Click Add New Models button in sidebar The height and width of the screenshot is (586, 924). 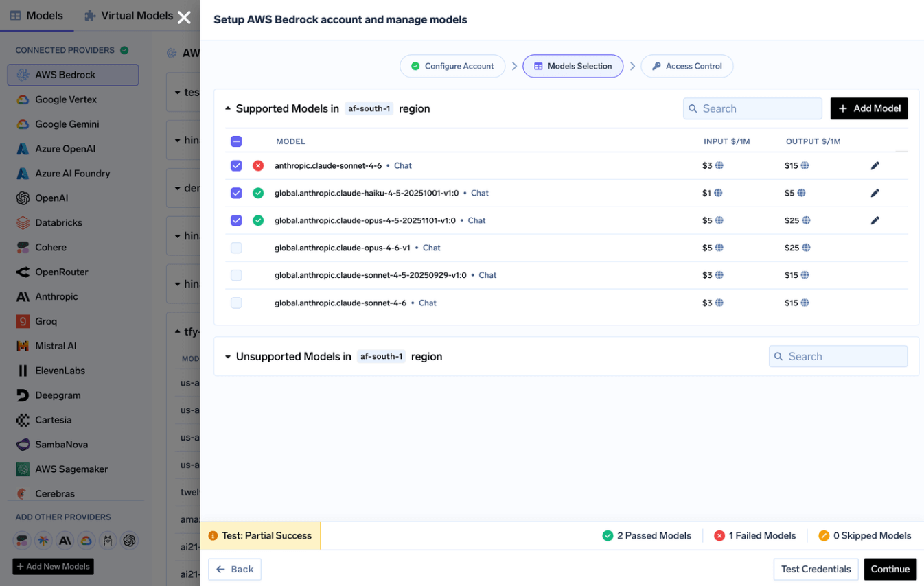53,567
